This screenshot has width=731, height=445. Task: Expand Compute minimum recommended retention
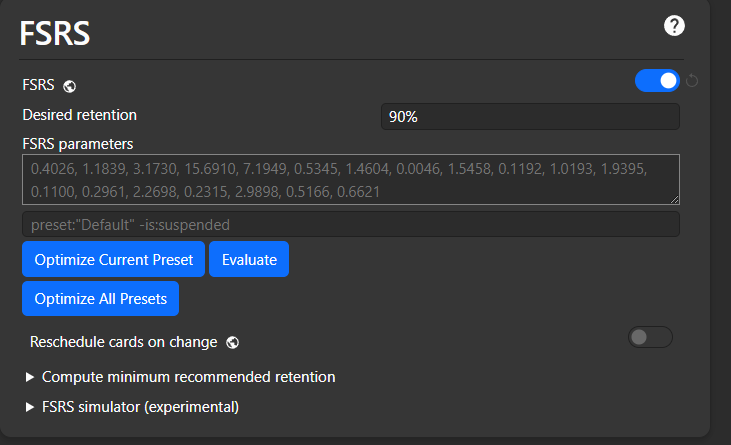pos(180,377)
